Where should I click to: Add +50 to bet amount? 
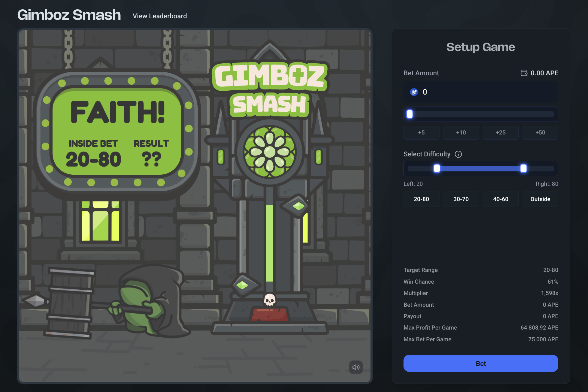click(x=540, y=132)
